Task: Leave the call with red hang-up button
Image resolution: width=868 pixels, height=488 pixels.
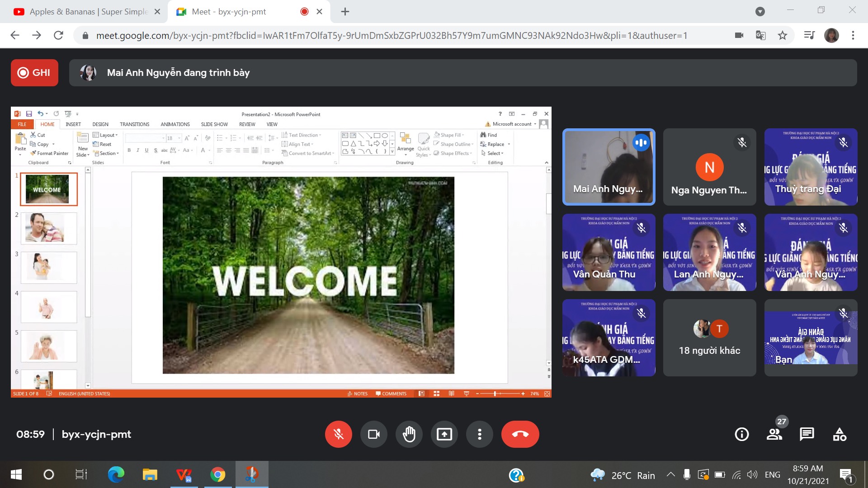Action: point(520,434)
